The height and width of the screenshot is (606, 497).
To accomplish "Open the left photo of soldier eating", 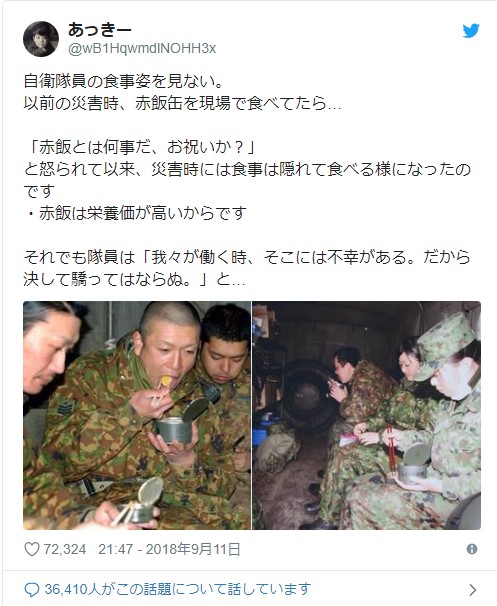I will [x=137, y=415].
